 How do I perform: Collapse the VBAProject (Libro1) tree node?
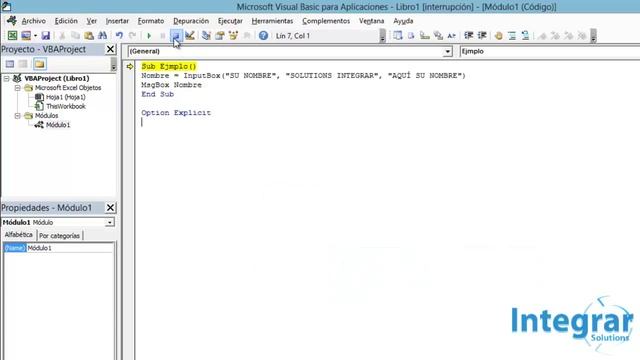[7, 78]
